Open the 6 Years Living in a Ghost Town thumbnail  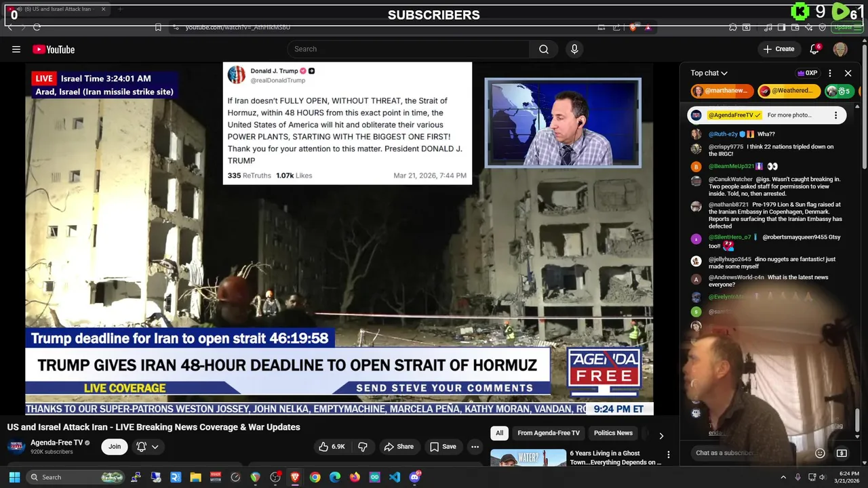pos(528,457)
